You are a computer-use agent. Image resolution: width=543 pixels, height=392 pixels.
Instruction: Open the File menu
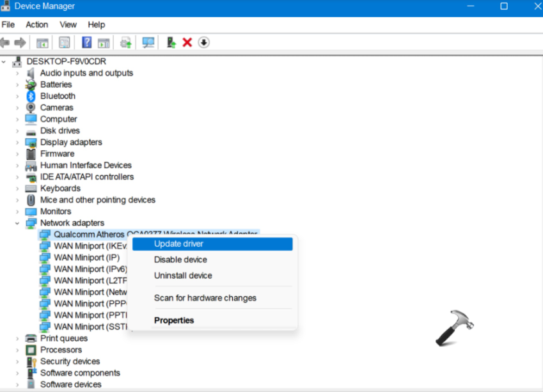(8, 24)
